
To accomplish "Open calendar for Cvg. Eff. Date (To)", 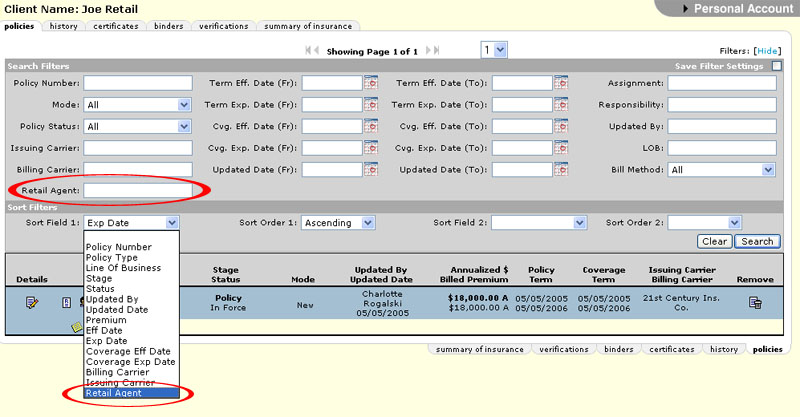I will coord(561,127).
